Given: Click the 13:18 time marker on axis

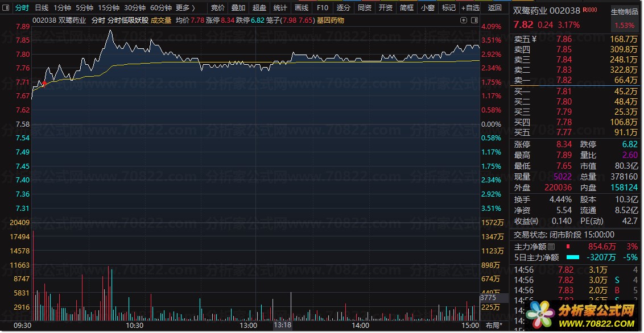Looking at the screenshot, I should click(283, 325).
